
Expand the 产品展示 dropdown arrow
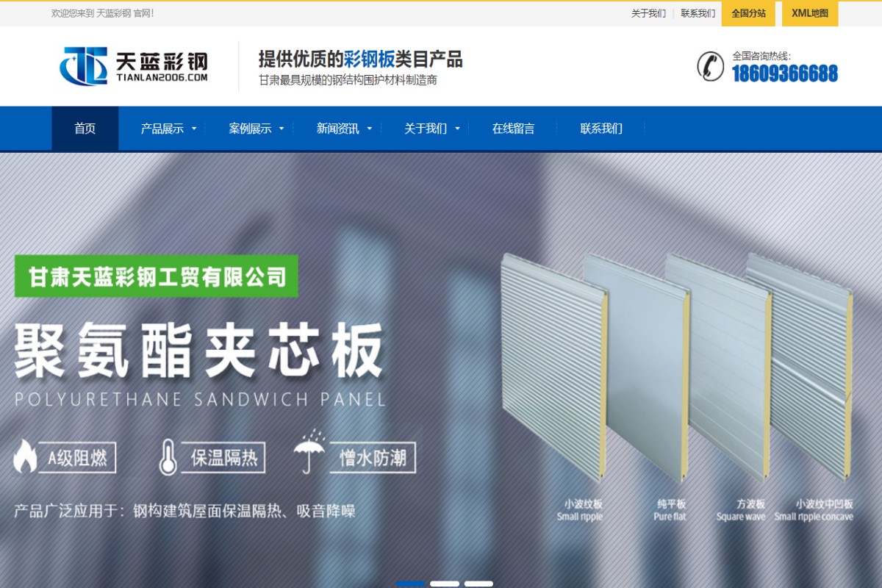pos(194,129)
